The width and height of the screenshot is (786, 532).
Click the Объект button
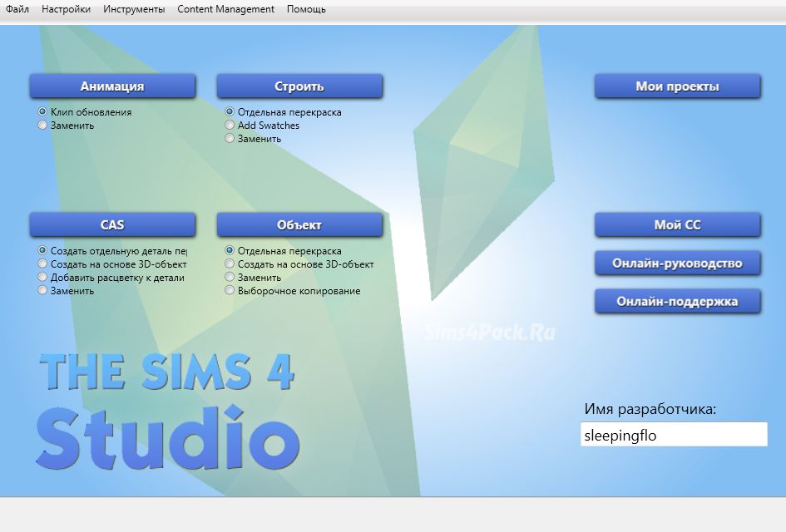pyautogui.click(x=299, y=225)
